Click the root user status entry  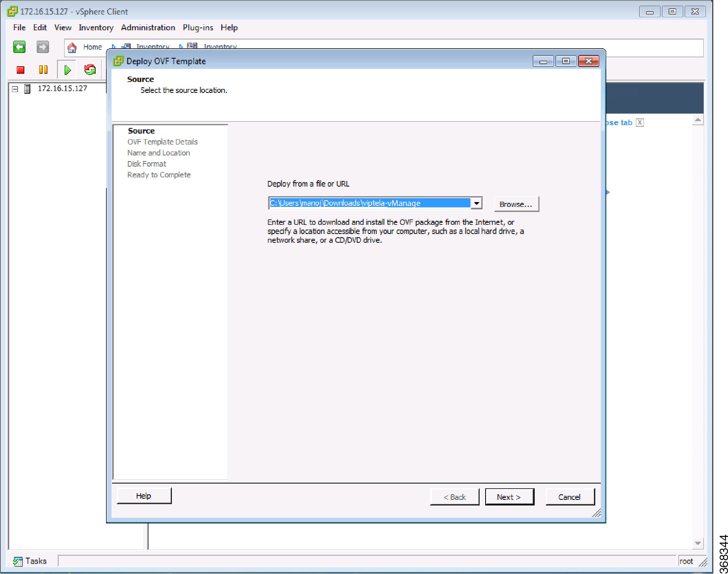tap(686, 561)
